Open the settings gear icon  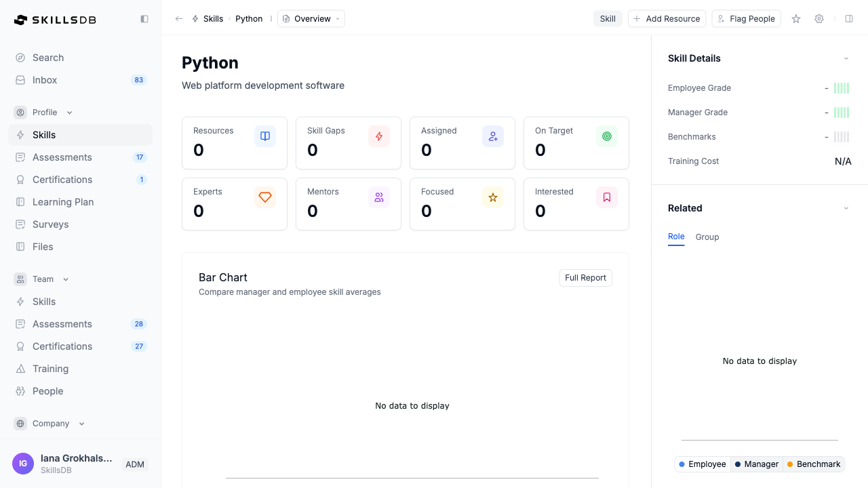tap(819, 19)
